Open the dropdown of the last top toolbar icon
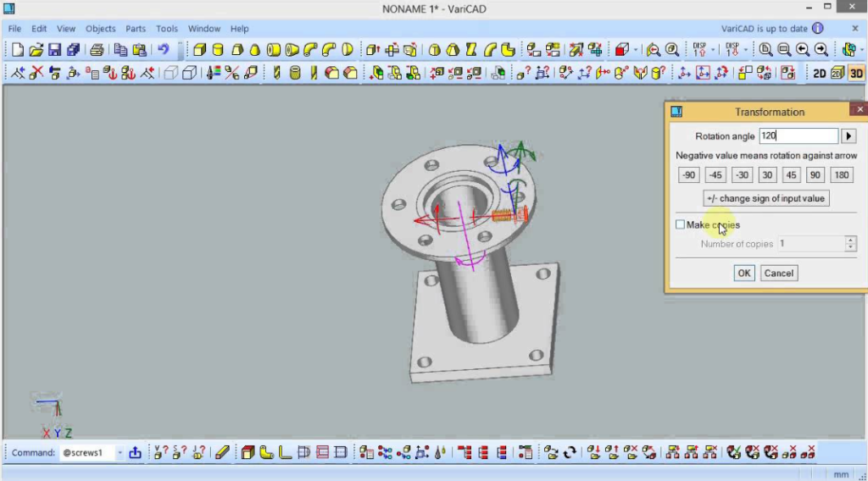 click(x=862, y=50)
